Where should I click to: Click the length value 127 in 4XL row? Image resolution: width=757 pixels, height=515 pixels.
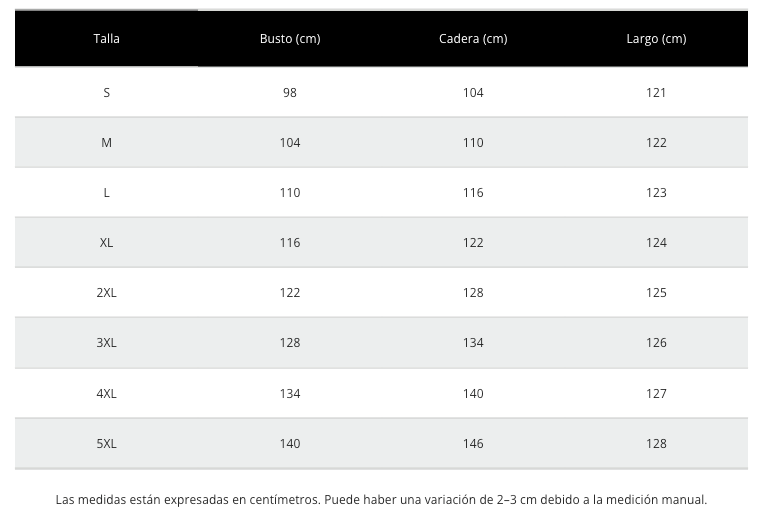coord(656,393)
